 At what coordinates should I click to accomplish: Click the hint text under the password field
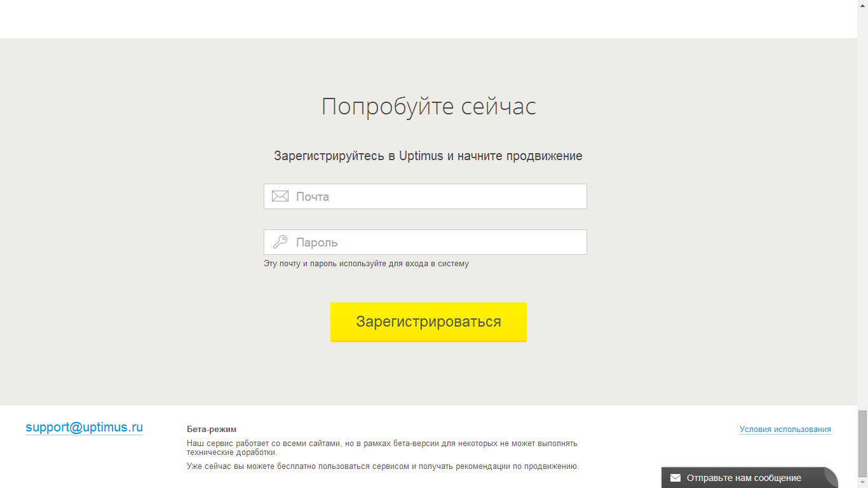pyautogui.click(x=366, y=263)
